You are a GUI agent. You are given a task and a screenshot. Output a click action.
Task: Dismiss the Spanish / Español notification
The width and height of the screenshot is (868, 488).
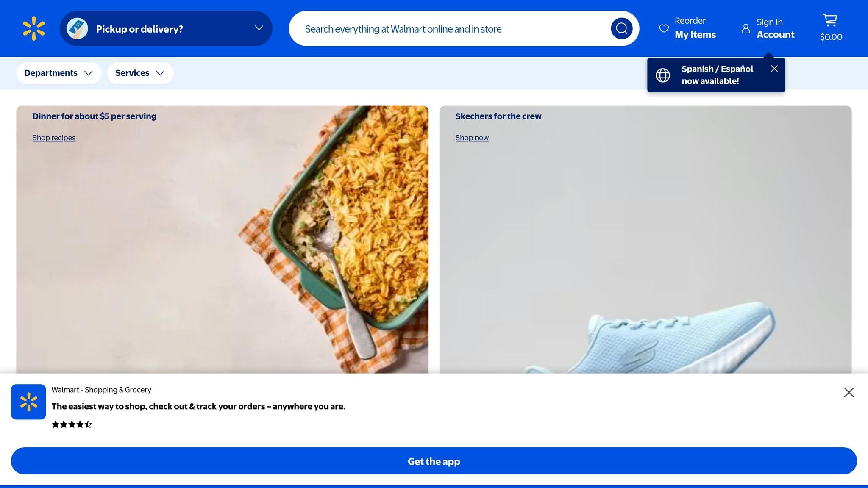(774, 69)
